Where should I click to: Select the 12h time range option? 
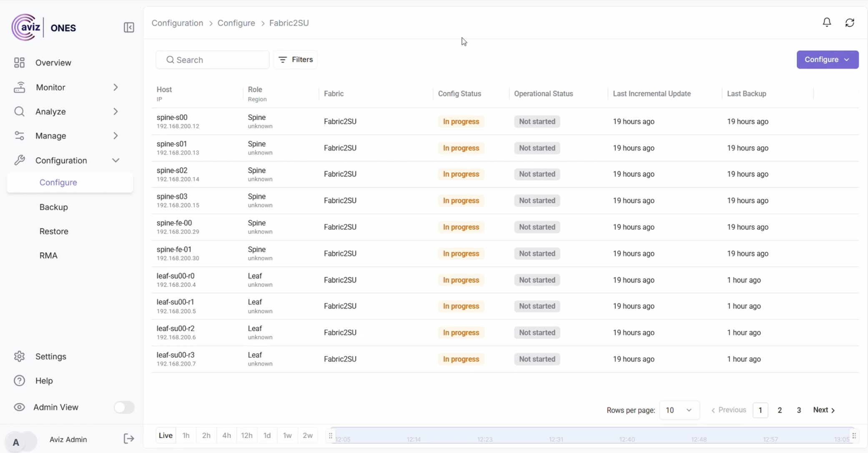(x=246, y=435)
